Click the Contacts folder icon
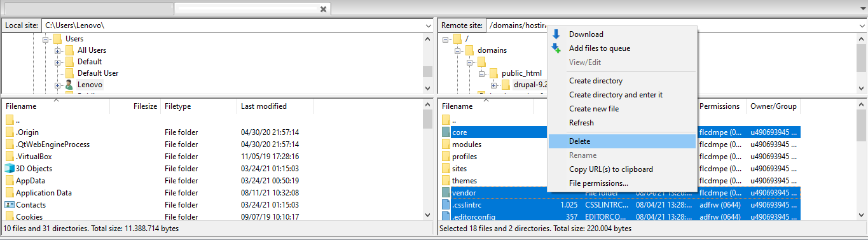 pos(10,205)
